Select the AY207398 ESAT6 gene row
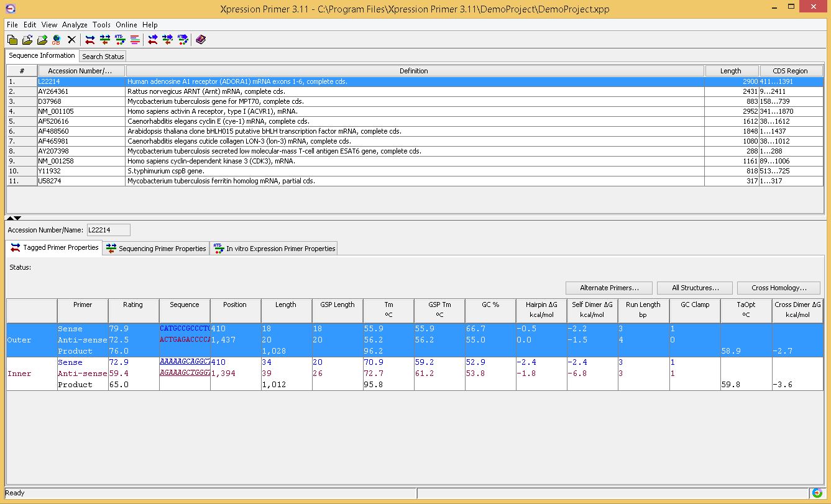831x504 pixels. tap(416, 151)
